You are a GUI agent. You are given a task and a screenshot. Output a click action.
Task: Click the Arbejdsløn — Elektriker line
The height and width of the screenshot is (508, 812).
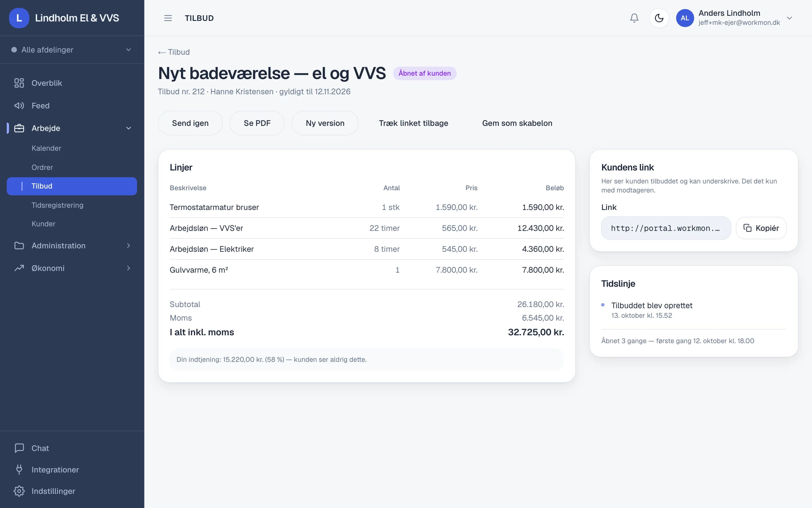[367, 249]
